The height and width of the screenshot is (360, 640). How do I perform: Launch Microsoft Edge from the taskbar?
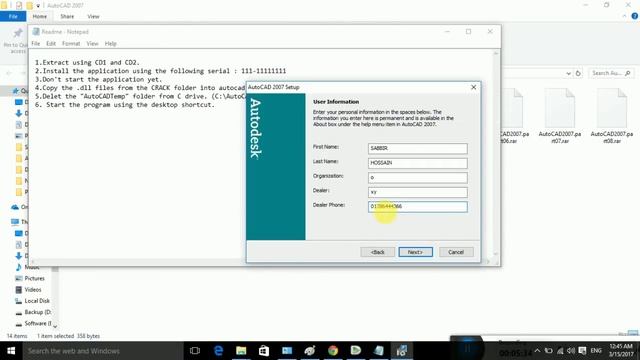click(x=218, y=351)
